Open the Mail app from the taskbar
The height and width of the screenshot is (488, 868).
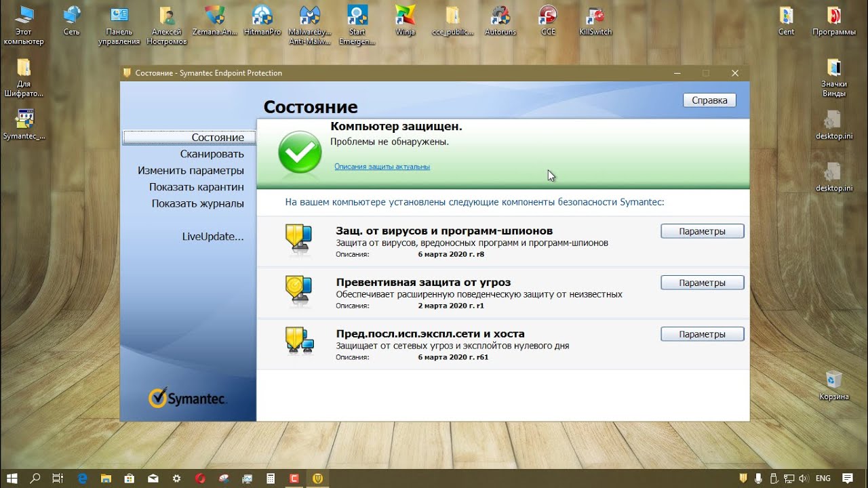click(x=153, y=478)
